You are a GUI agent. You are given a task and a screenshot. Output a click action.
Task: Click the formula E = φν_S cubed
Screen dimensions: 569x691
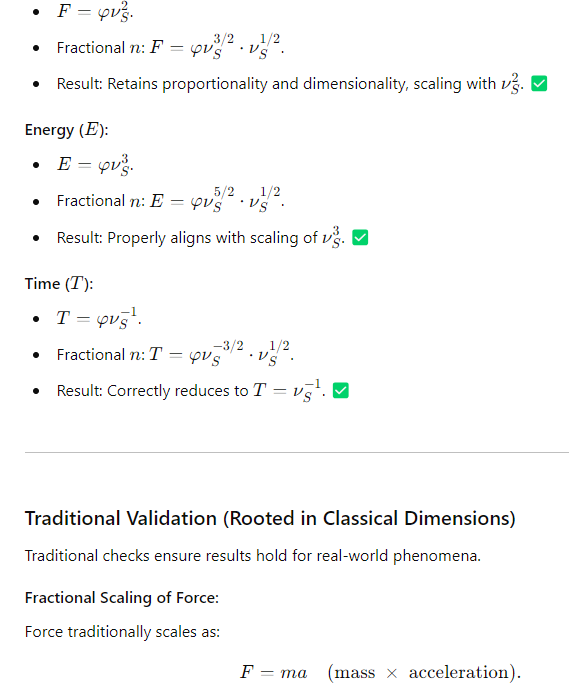click(x=95, y=165)
